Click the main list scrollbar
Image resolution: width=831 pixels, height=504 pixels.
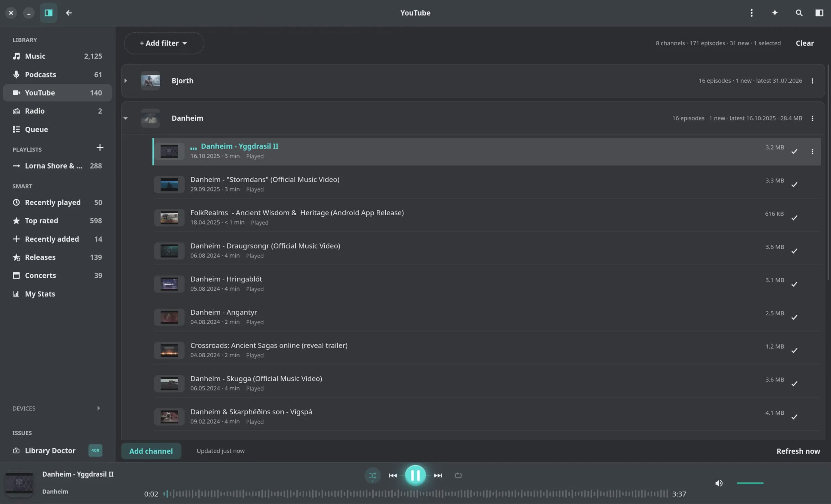(x=829, y=172)
